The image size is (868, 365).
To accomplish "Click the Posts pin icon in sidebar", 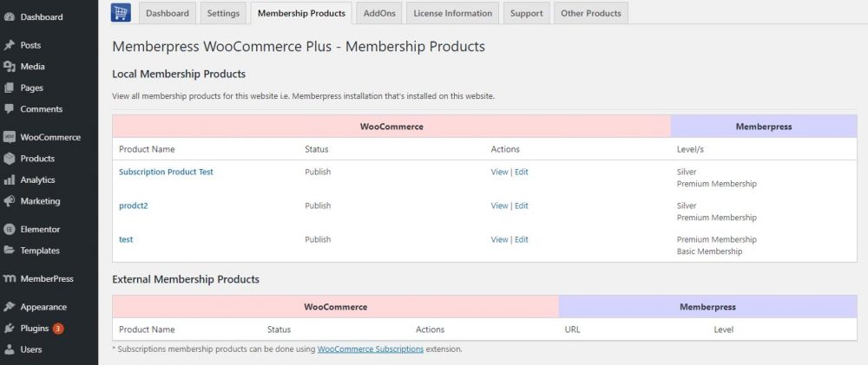I will (x=10, y=45).
